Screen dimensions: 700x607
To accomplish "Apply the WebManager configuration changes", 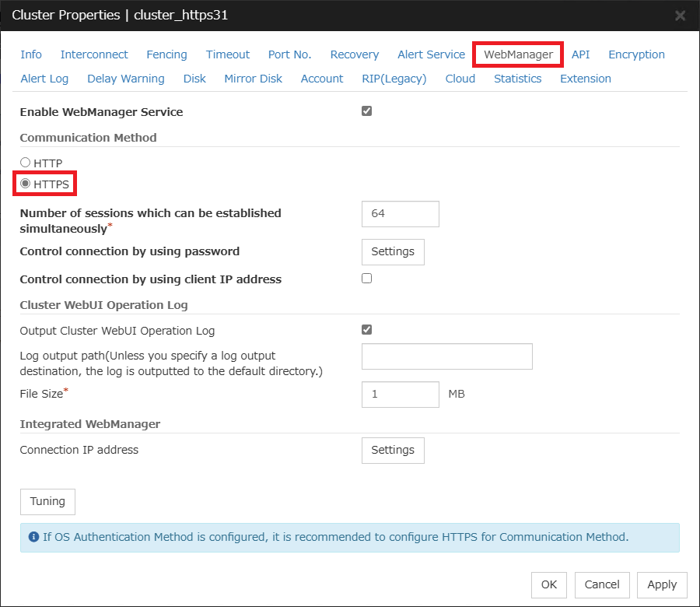I will point(662,584).
